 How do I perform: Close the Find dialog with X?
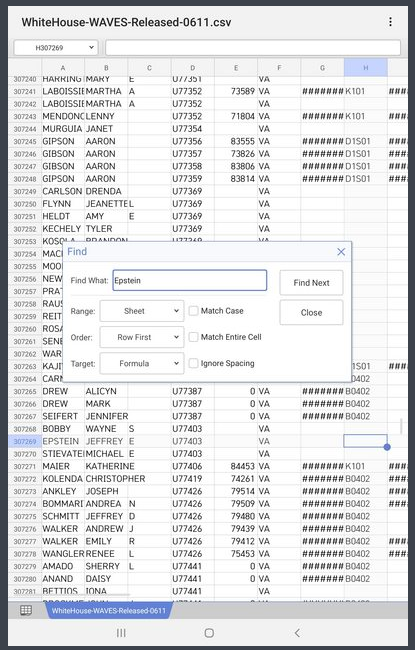(341, 252)
